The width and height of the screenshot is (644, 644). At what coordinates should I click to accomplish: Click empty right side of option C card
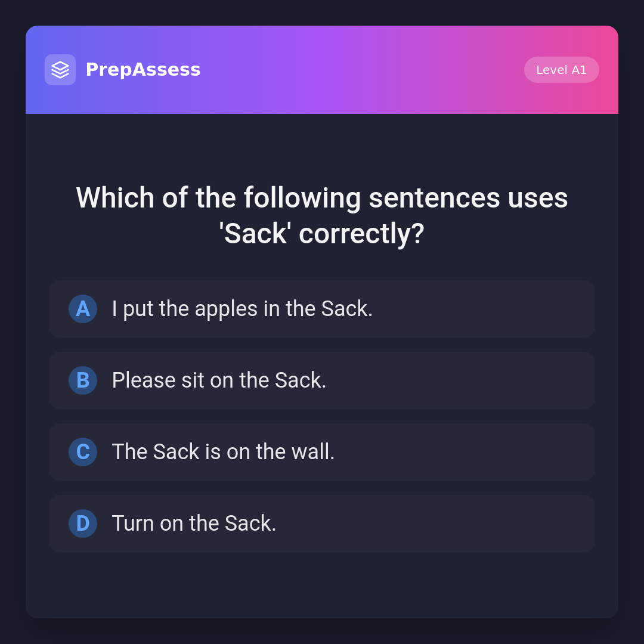tap(507, 452)
